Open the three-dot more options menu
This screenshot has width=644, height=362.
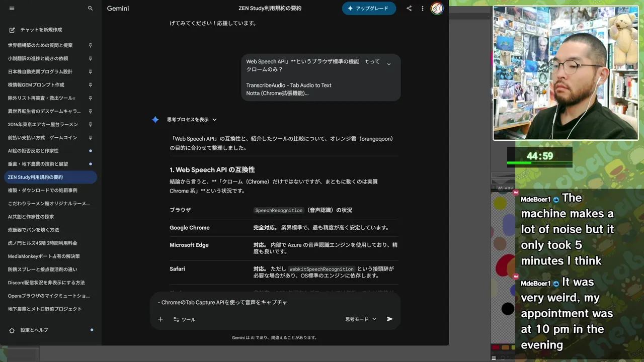point(423,9)
